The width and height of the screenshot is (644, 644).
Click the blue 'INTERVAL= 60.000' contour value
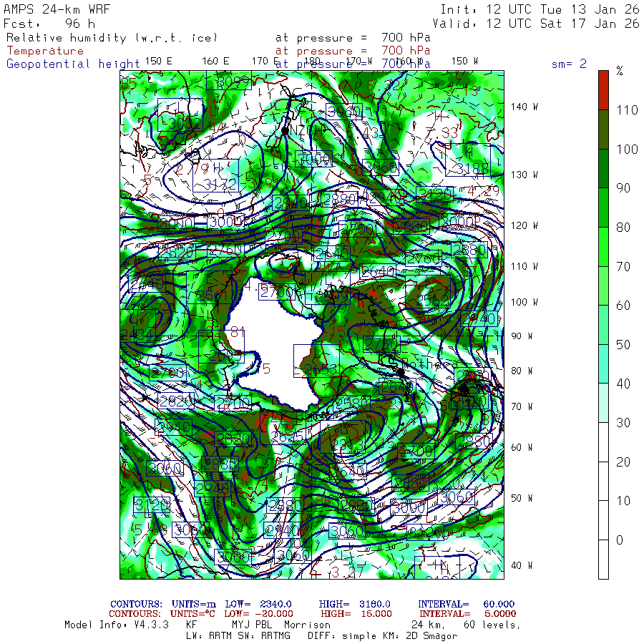point(466,604)
